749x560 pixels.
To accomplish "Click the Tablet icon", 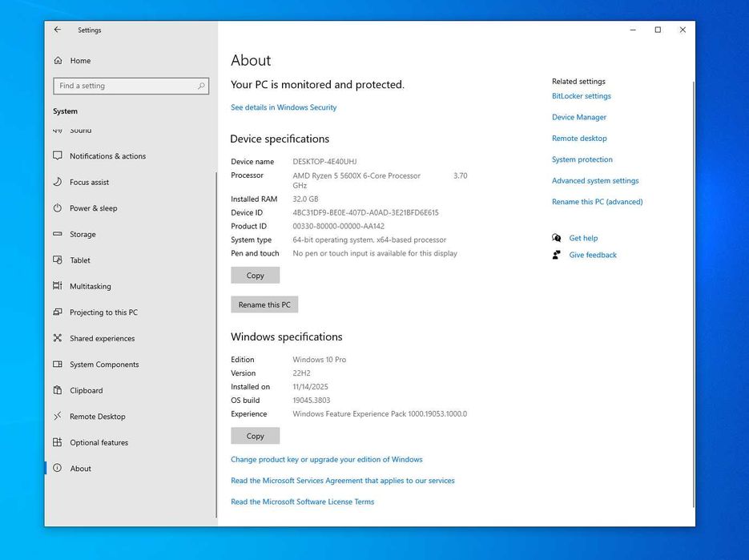I will 58,260.
